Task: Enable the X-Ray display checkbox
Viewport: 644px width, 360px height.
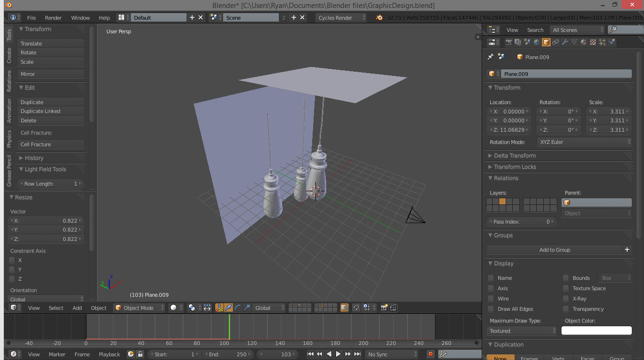Action: (566, 298)
